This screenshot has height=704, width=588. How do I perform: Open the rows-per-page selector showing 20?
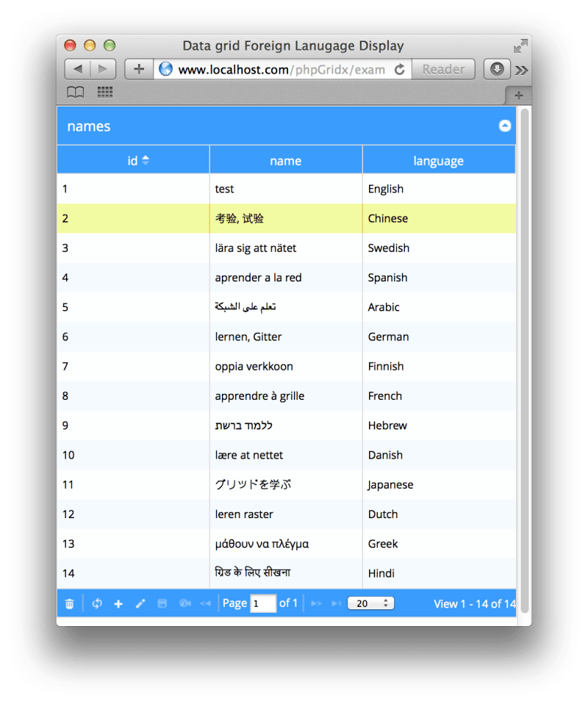(x=366, y=603)
